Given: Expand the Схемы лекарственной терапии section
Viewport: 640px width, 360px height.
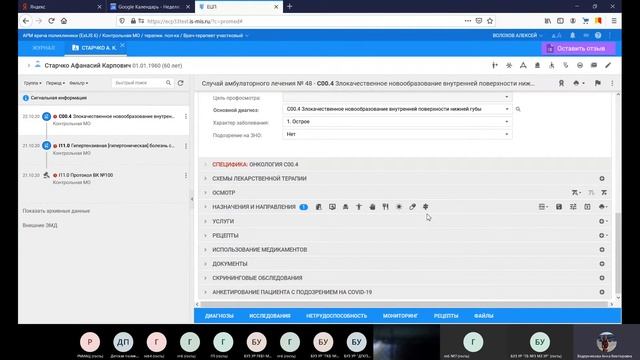Looking at the screenshot, I should 205,179.
